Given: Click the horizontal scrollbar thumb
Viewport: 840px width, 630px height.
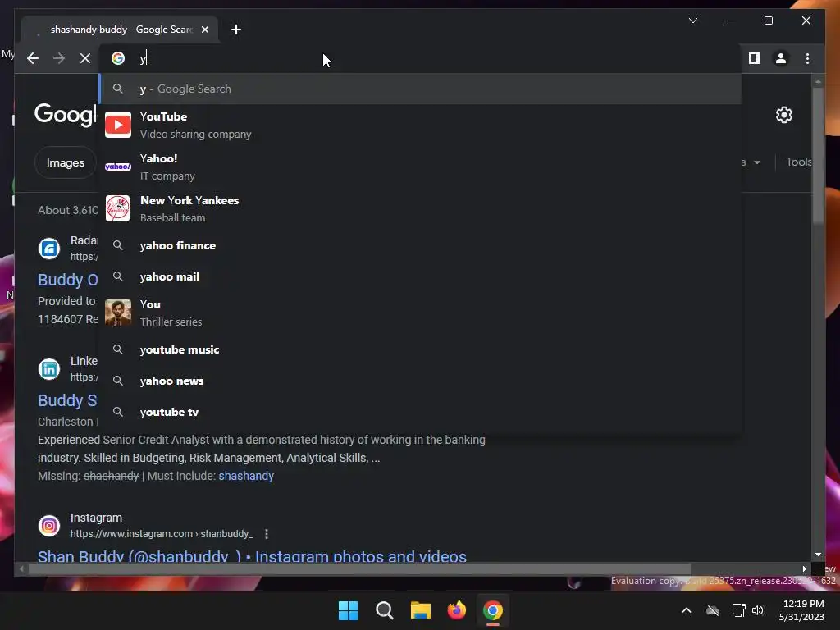Looking at the screenshot, I should [359, 569].
